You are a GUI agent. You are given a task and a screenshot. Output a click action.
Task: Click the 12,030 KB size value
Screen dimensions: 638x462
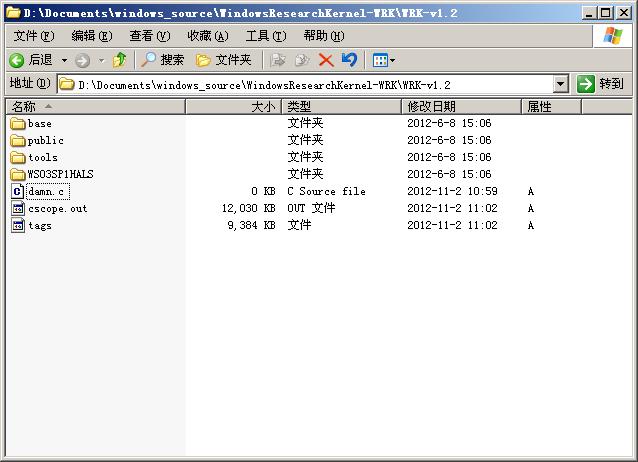(x=249, y=208)
